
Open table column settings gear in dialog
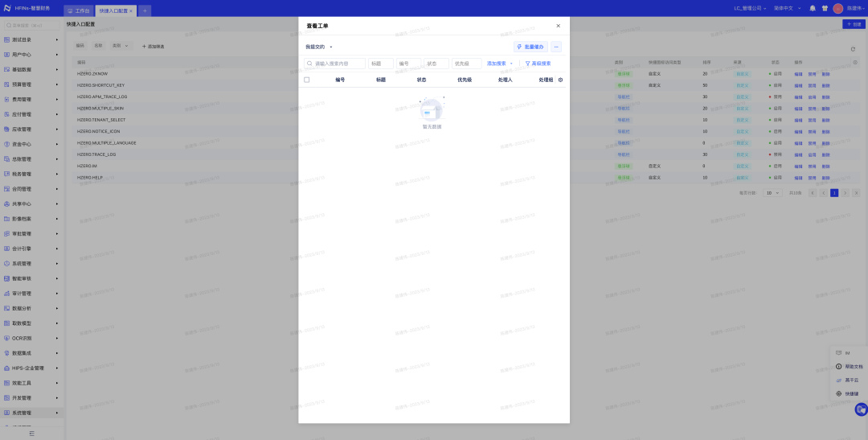[561, 80]
